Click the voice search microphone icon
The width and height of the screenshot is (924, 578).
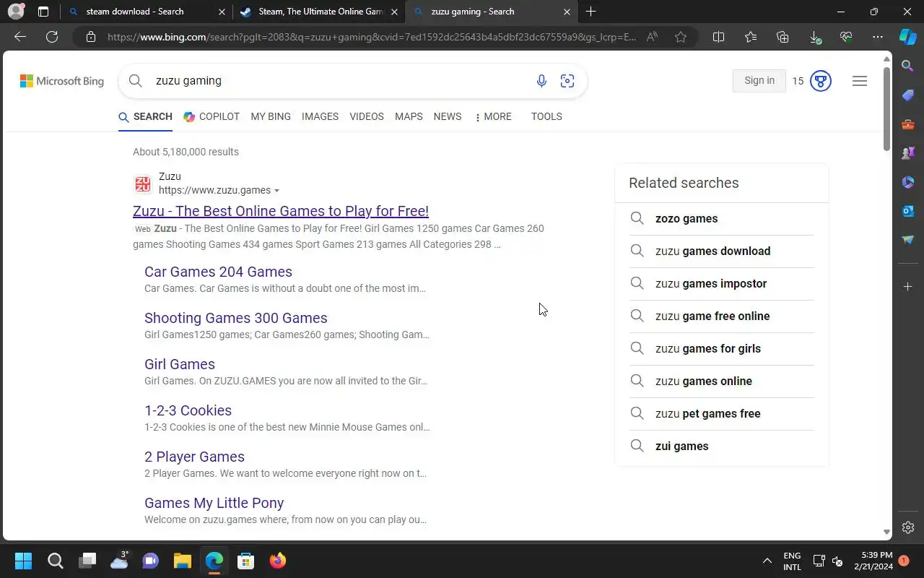click(x=541, y=81)
